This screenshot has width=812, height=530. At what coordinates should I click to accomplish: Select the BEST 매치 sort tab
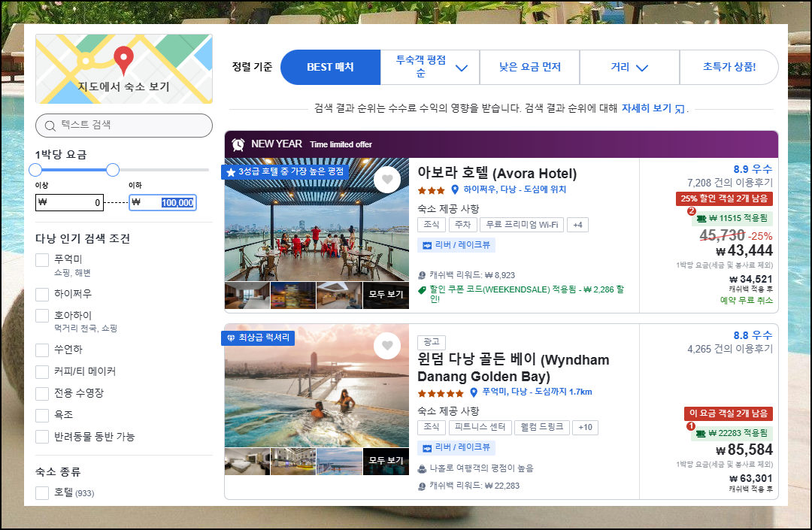330,68
